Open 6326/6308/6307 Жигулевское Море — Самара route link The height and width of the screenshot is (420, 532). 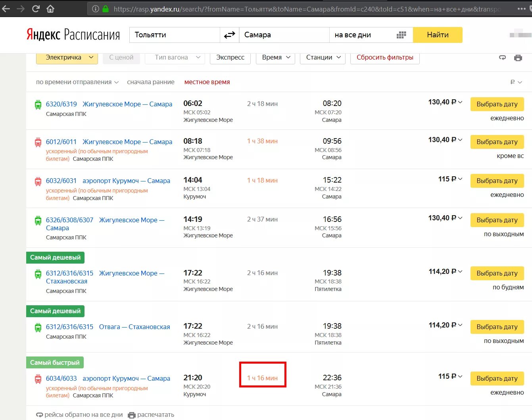tap(105, 224)
